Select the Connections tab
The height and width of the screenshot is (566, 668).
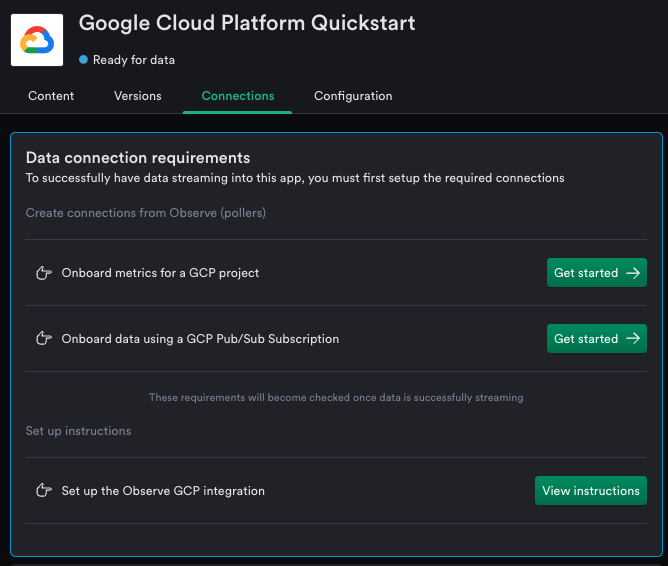[x=238, y=96]
